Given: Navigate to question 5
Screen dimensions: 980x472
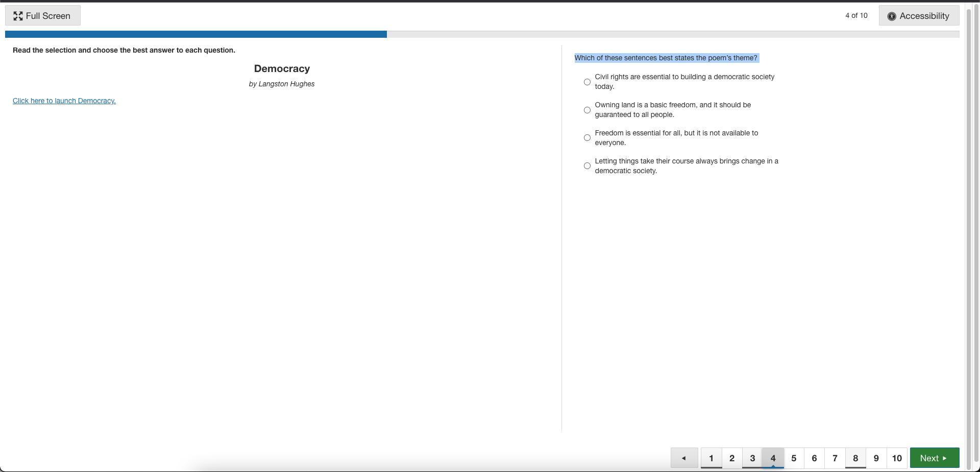Looking at the screenshot, I should pyautogui.click(x=794, y=458).
